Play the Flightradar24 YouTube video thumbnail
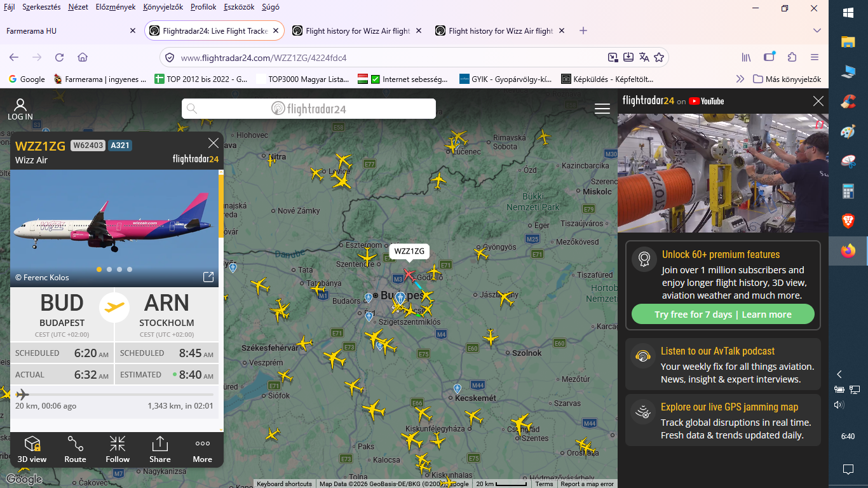 point(723,173)
